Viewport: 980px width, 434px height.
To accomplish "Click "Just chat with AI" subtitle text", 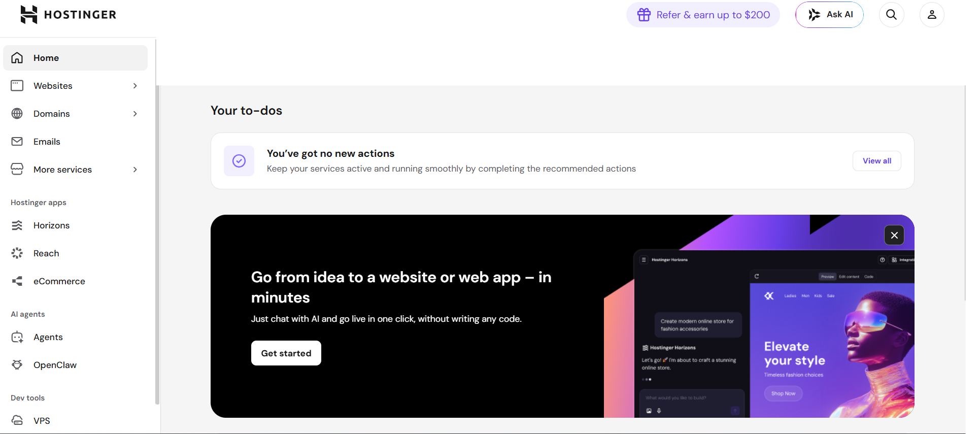I will 386,319.
